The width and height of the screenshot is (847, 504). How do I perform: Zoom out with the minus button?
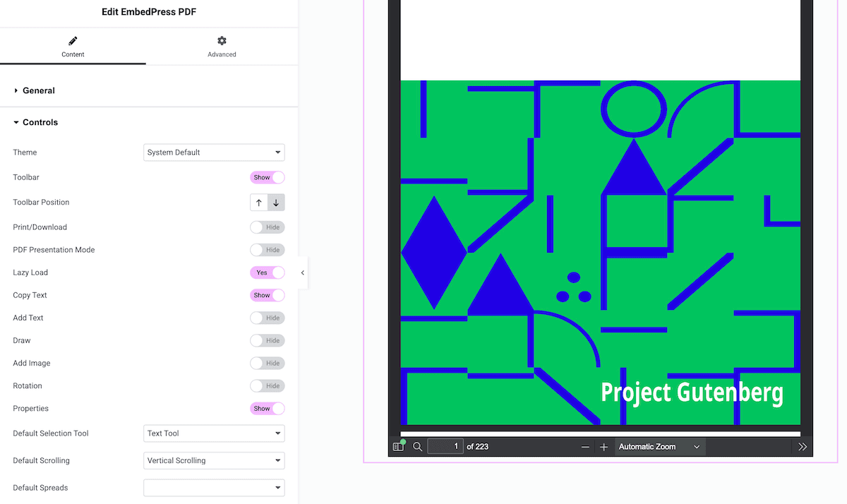tap(585, 447)
